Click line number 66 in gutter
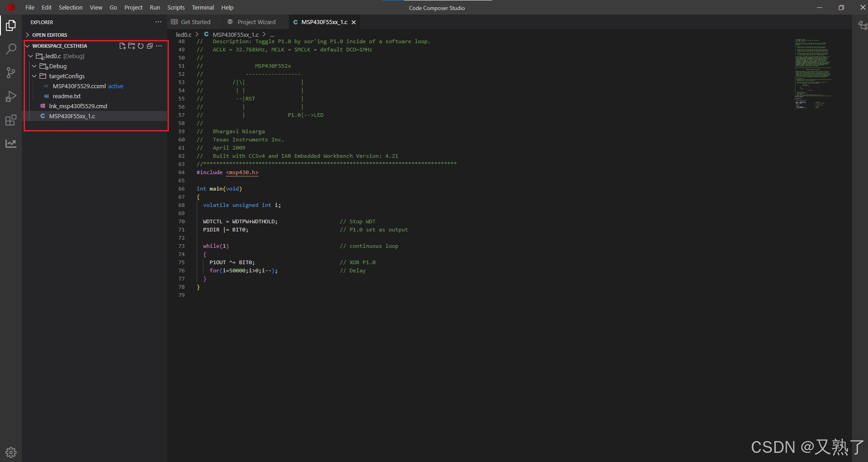The width and height of the screenshot is (868, 462). 182,189
